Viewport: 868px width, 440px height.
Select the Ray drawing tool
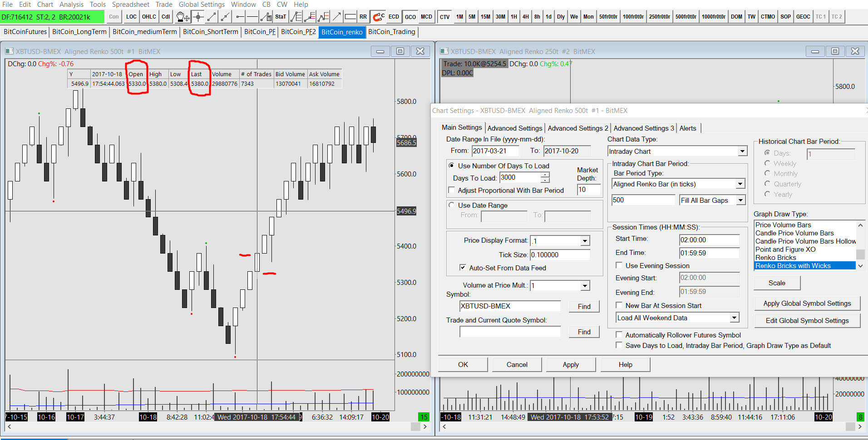225,17
